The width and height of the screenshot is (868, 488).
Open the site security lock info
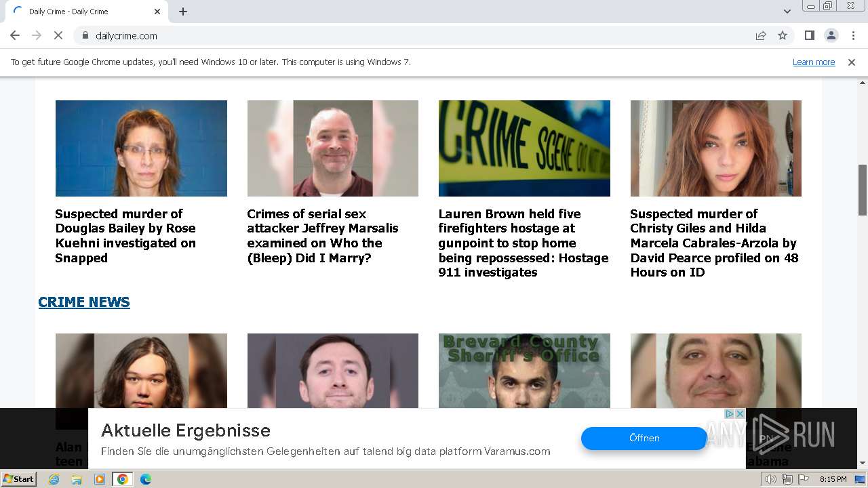pyautogui.click(x=85, y=35)
